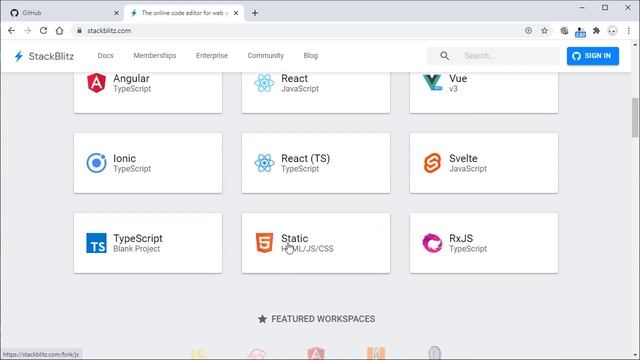Click the search magnifier icon

(444, 56)
